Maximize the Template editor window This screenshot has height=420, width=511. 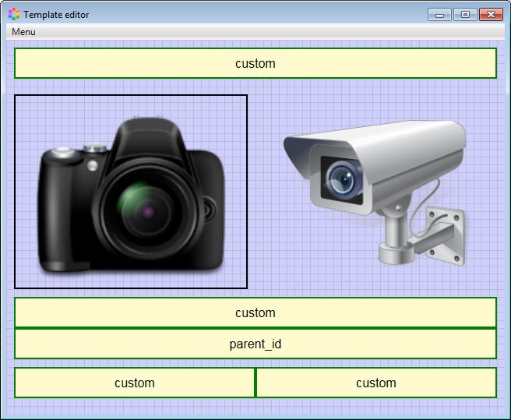(x=464, y=14)
